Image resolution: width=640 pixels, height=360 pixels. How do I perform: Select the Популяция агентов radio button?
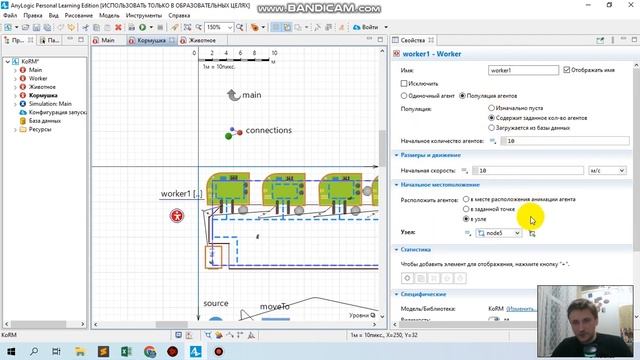pyautogui.click(x=462, y=96)
